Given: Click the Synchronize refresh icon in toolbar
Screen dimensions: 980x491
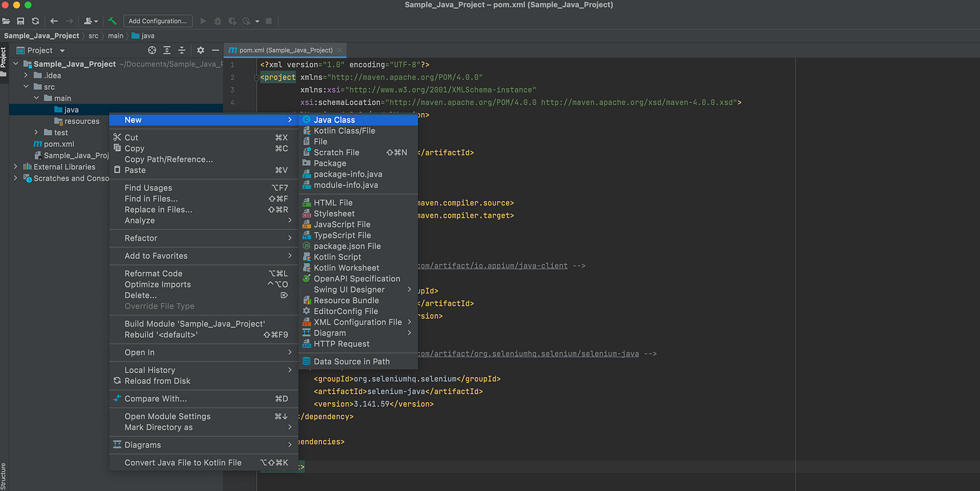Looking at the screenshot, I should click(35, 21).
